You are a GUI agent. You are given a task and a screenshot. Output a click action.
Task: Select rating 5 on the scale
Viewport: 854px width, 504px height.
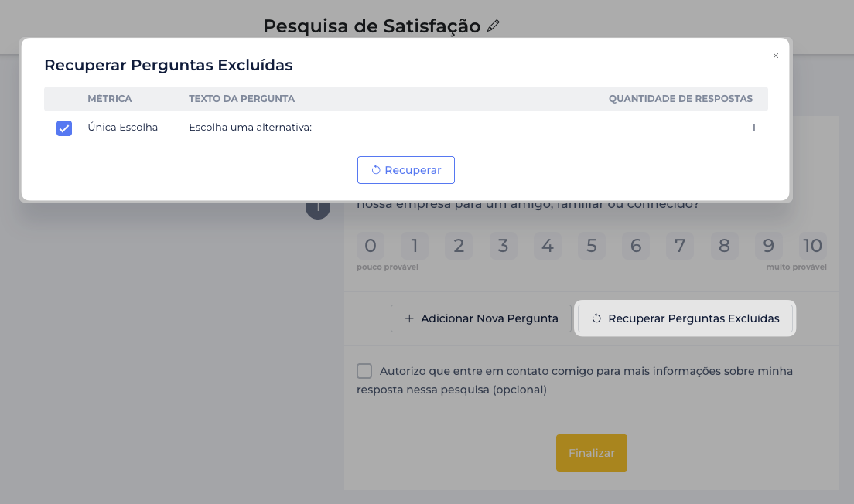(592, 246)
